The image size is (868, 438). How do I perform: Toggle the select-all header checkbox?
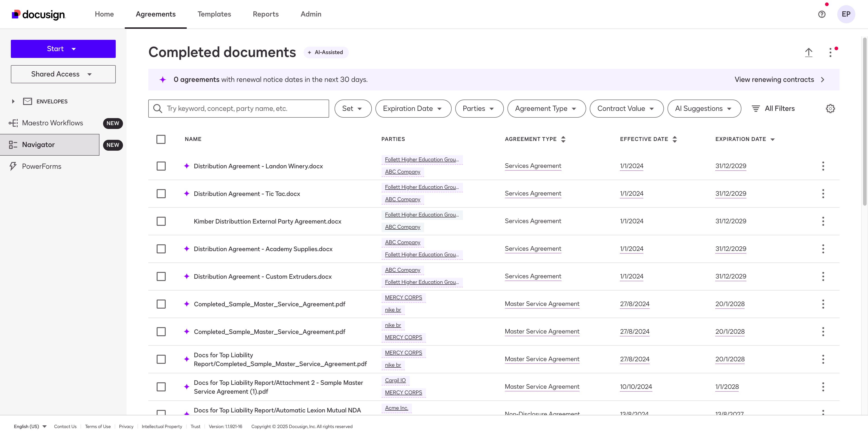pos(161,139)
